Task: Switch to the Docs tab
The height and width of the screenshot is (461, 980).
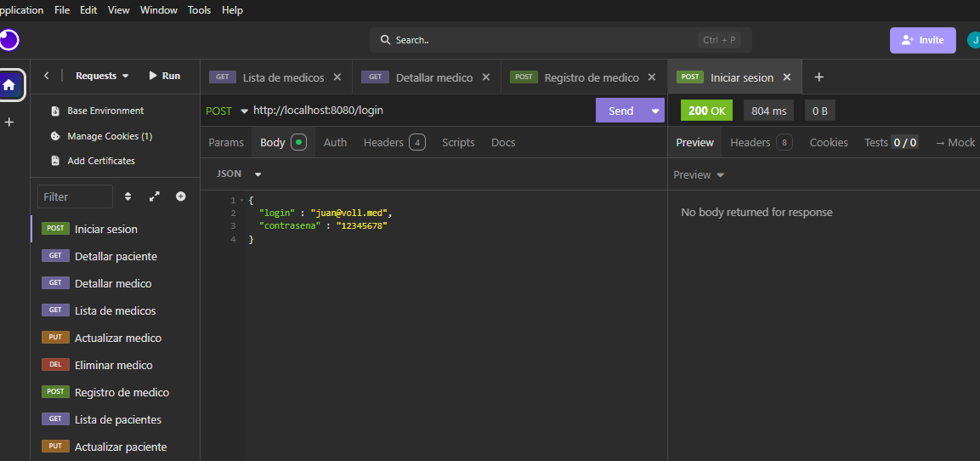Action: [503, 143]
